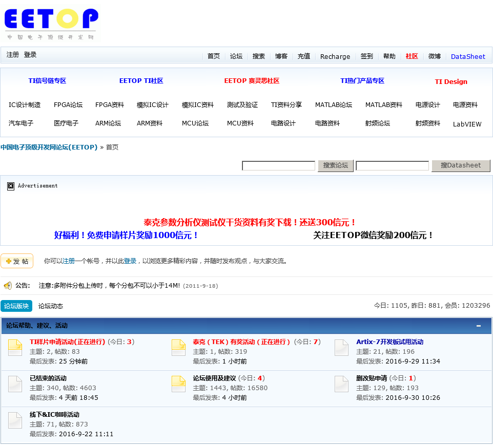The height and width of the screenshot is (448, 493).
Task: Click the folder icon beside TI样片申请活动
Action: point(15,348)
